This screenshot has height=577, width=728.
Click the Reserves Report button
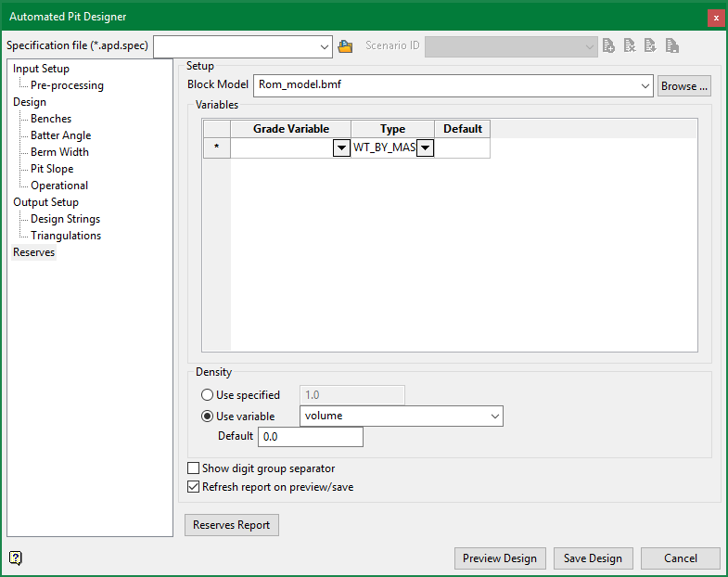point(232,525)
